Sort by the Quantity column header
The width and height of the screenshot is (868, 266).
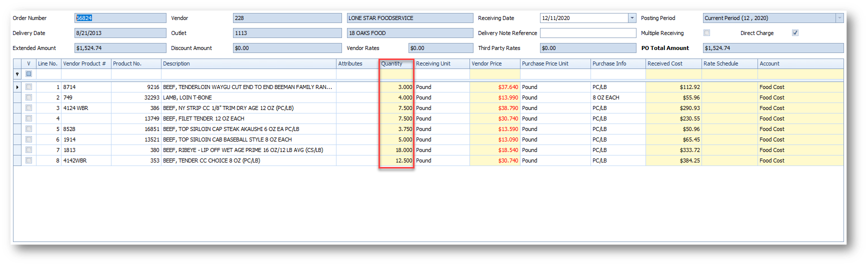point(397,64)
